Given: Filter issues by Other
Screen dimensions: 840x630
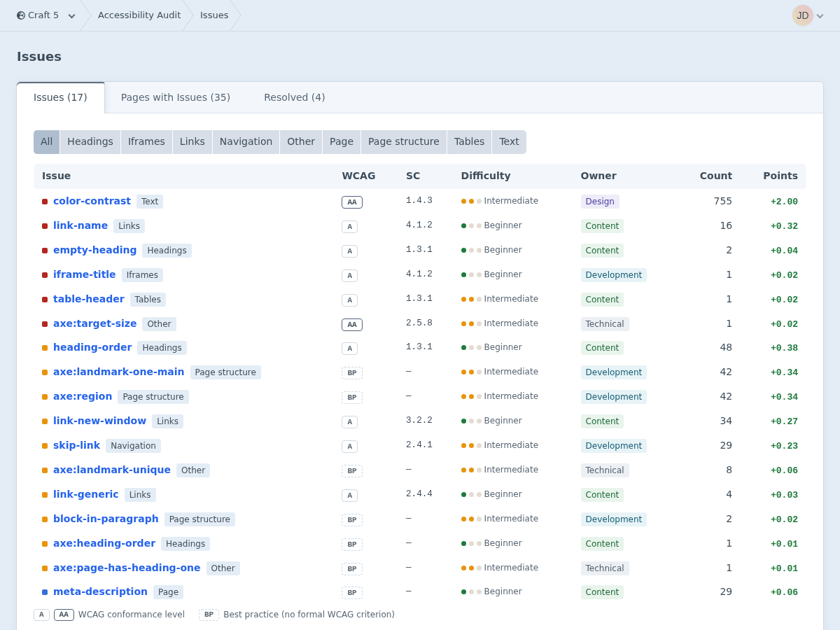Looking at the screenshot, I should 301,142.
